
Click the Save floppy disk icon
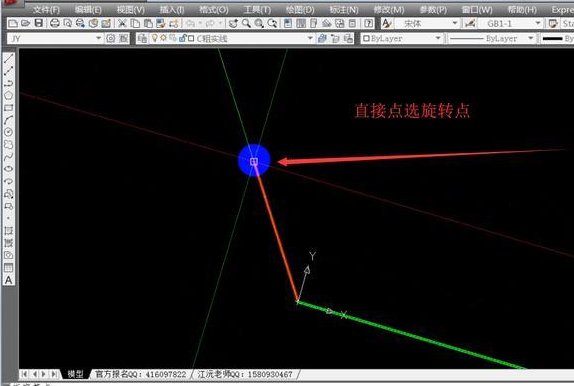(38, 23)
